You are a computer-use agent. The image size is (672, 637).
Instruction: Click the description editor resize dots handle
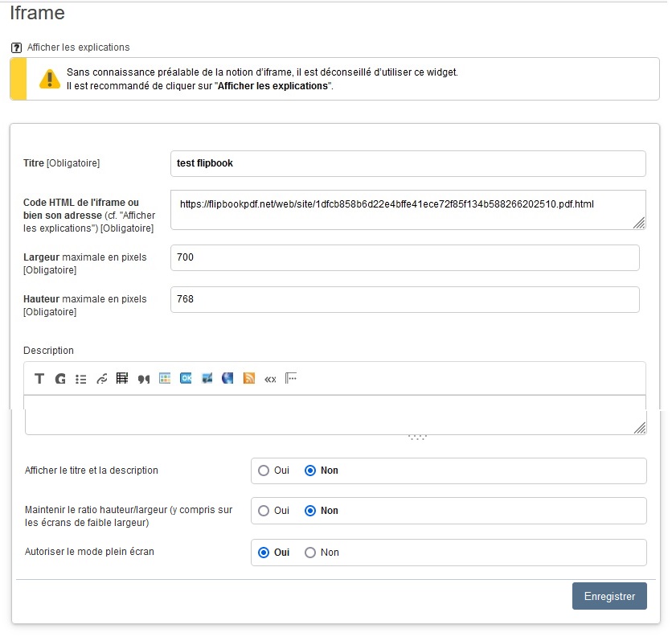click(416, 438)
